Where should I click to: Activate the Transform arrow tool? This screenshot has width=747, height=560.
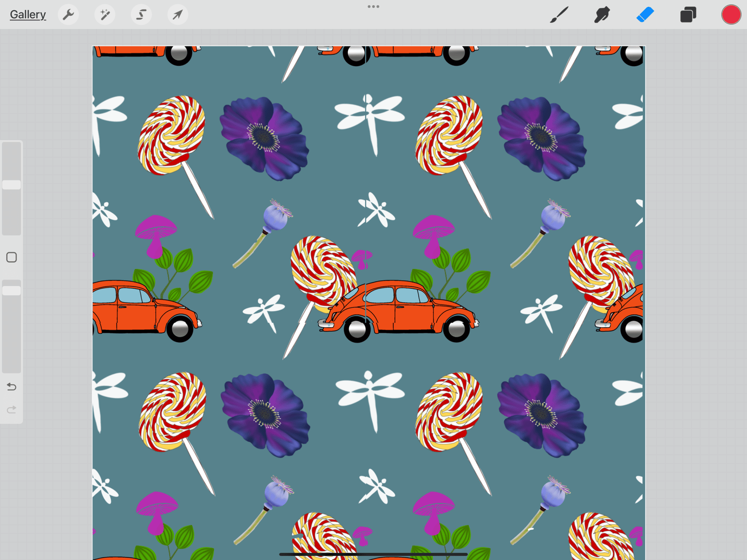pos(178,15)
